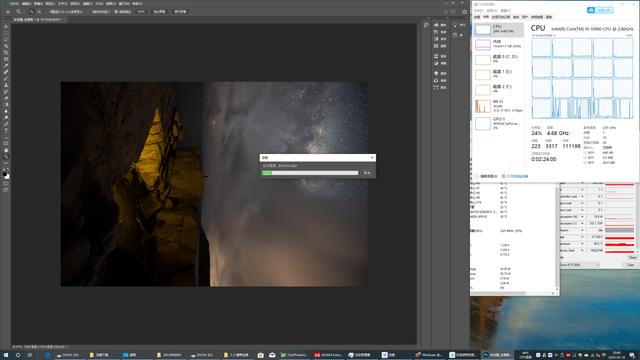The width and height of the screenshot is (640, 360).
Task: Click the Photoshop share icon
Action: (464, 12)
